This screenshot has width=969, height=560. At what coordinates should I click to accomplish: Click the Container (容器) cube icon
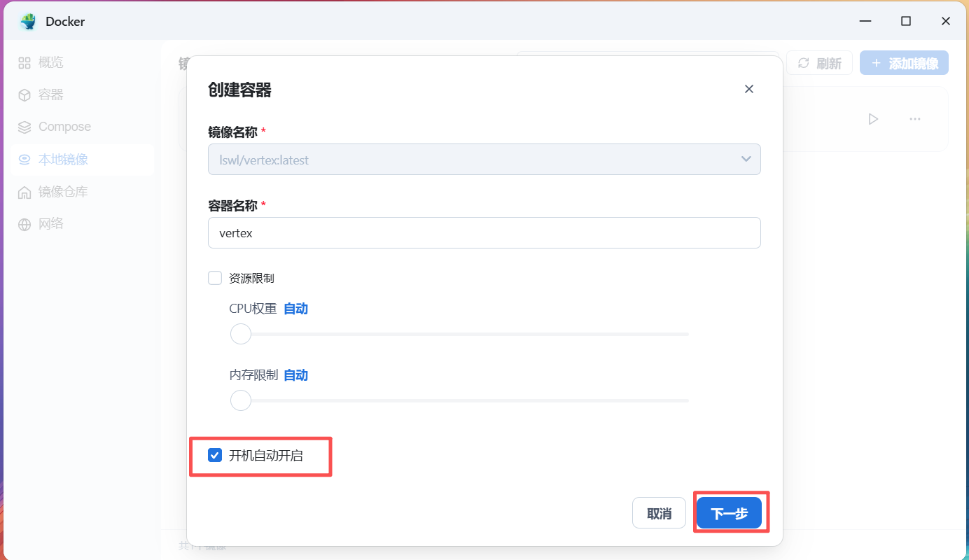pyautogui.click(x=25, y=95)
